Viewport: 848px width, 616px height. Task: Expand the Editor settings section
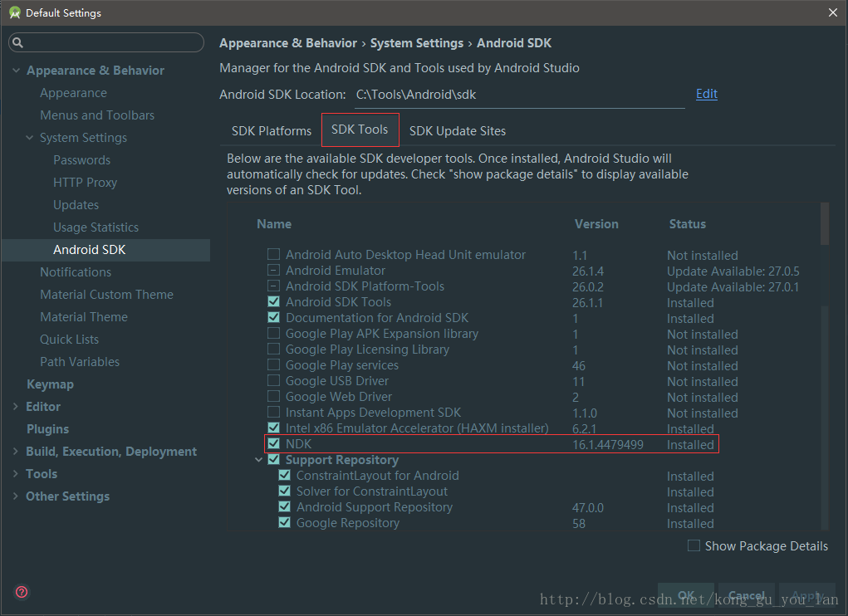[x=16, y=406]
